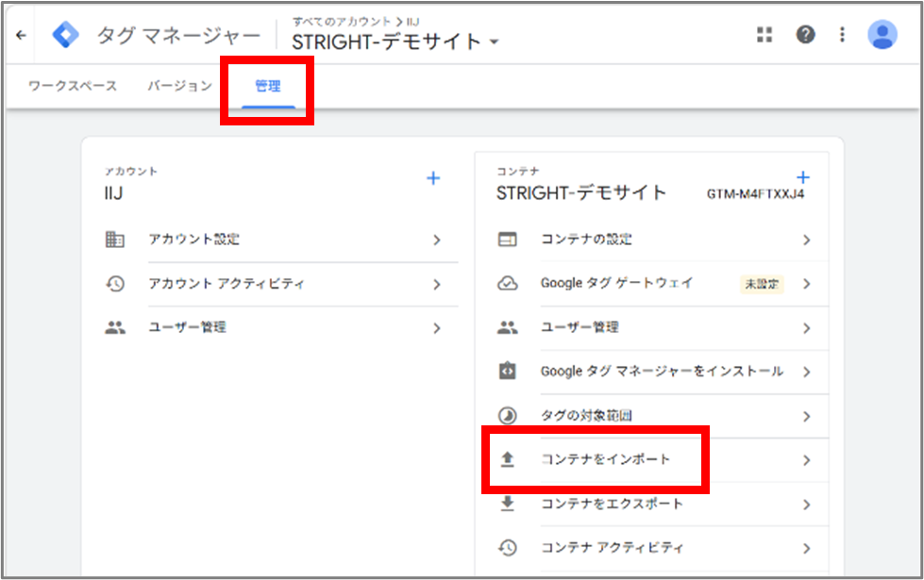924x580 pixels.
Task: Expand the タグの対象範囲 chevron
Action: (806, 416)
